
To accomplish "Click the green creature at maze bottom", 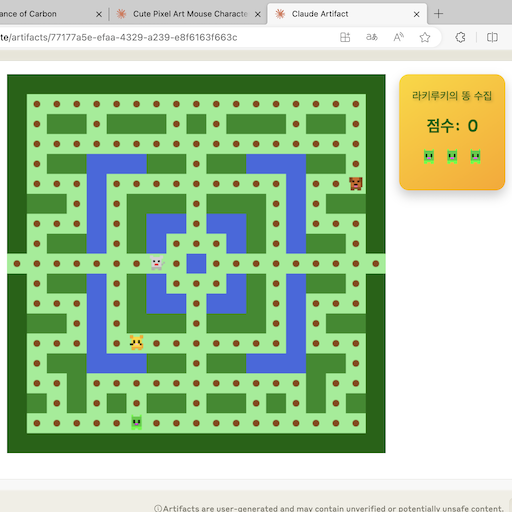I will click(137, 422).
